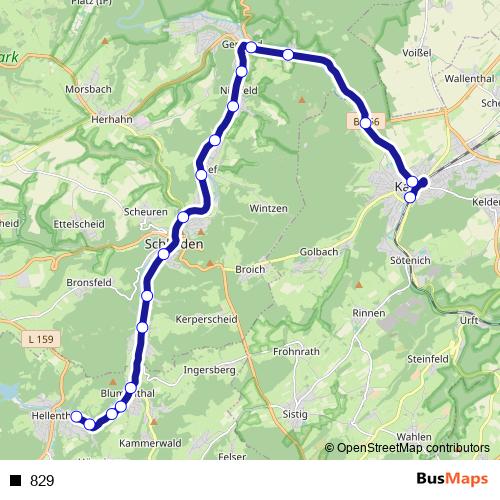Click the black square legend for 829

15,480
